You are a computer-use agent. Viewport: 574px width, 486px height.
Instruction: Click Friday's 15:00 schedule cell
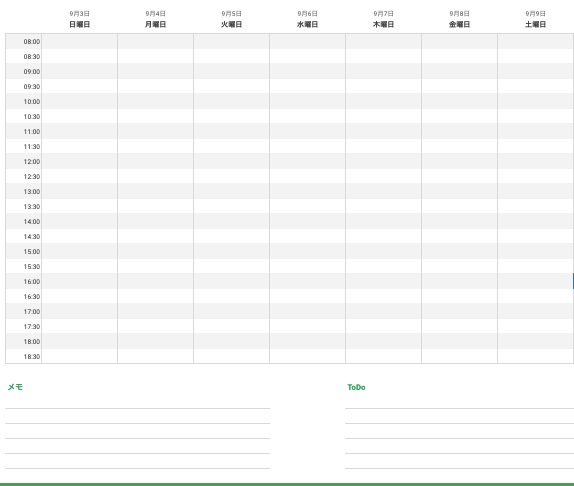(459, 252)
